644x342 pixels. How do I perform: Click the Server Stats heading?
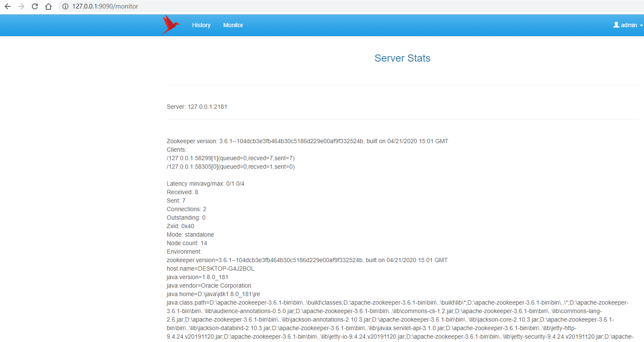402,58
